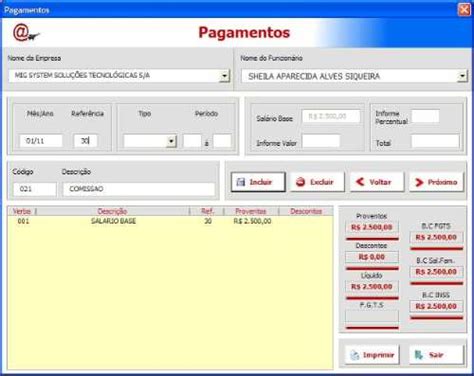
Task: Click the Incluir button
Action: click(x=258, y=182)
